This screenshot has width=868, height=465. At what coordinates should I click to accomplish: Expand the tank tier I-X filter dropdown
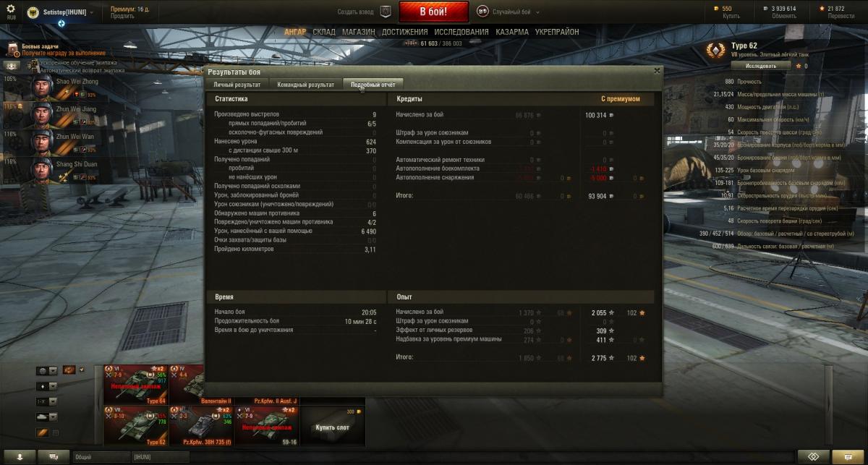coord(47,401)
